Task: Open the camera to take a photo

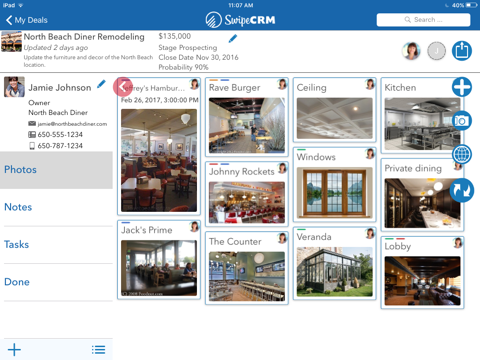Action: tap(462, 121)
